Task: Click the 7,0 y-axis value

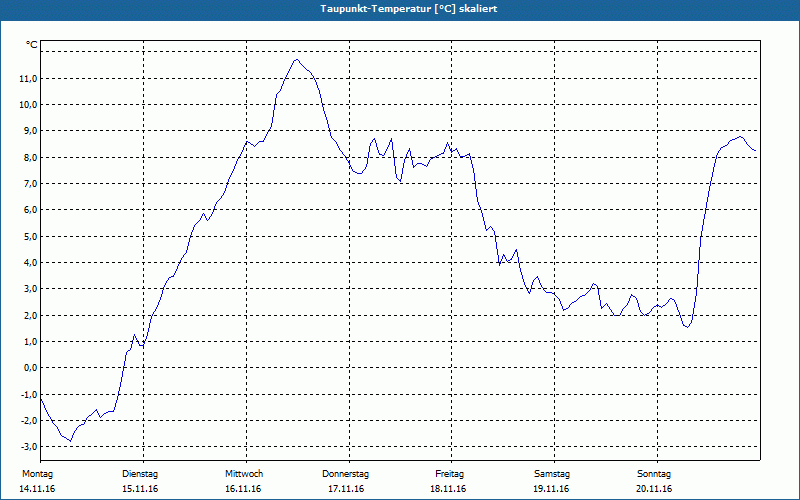Action: (30, 184)
